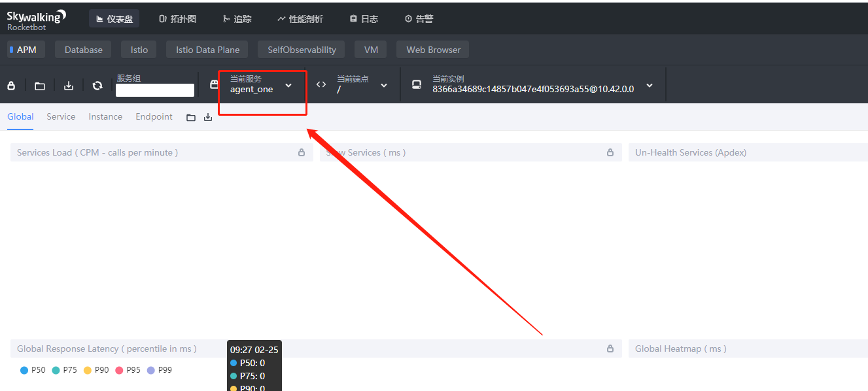Click the instance monitor icon before 当前实例
This screenshot has height=391, width=868.
click(415, 84)
